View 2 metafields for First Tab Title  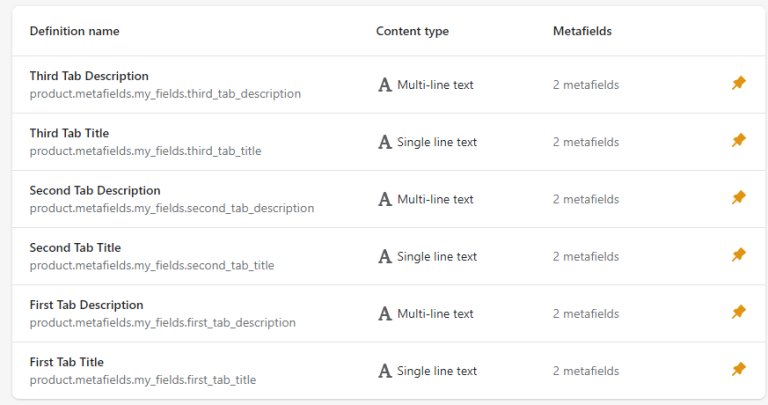tap(586, 371)
